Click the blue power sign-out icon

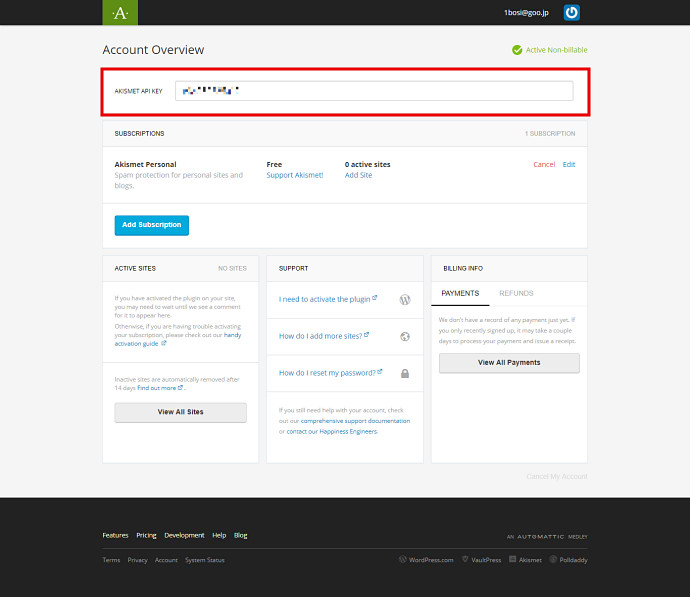572,13
